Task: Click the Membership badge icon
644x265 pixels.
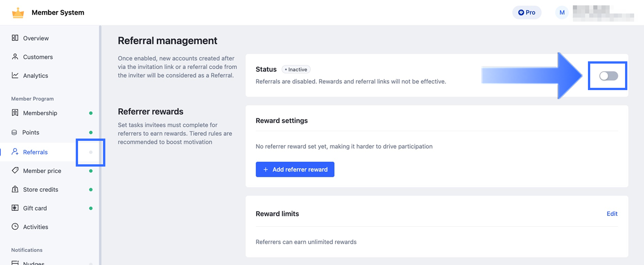Action: click(x=15, y=113)
